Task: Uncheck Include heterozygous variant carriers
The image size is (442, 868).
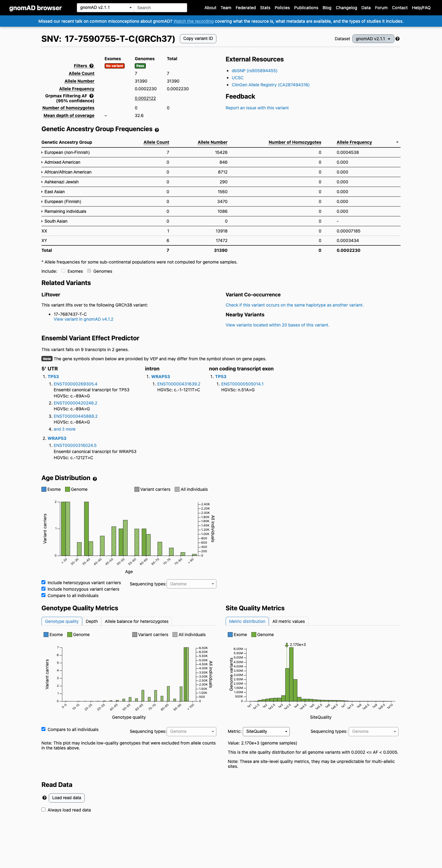Action: 43,582
